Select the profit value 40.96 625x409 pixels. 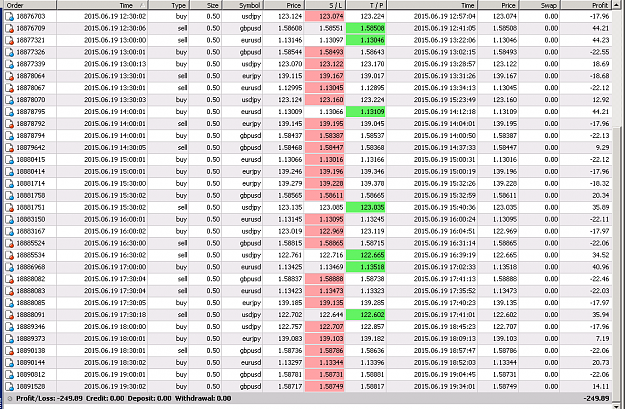click(601, 267)
